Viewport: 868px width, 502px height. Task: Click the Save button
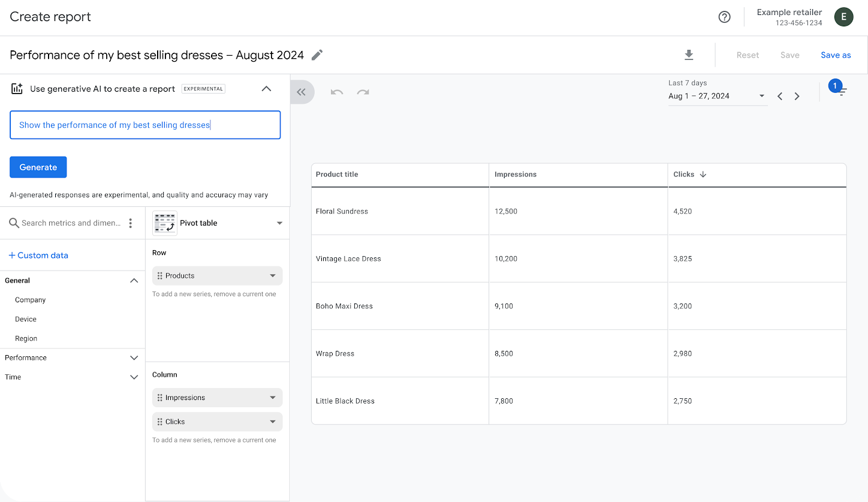(x=789, y=55)
